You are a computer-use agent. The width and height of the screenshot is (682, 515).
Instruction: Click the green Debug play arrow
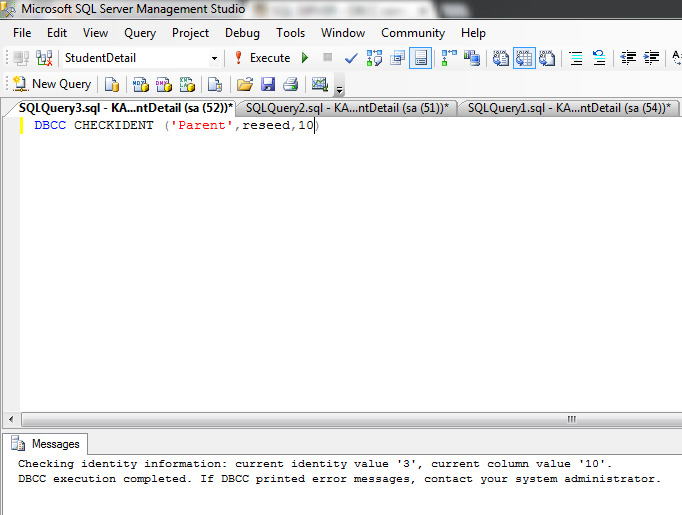coord(305,58)
